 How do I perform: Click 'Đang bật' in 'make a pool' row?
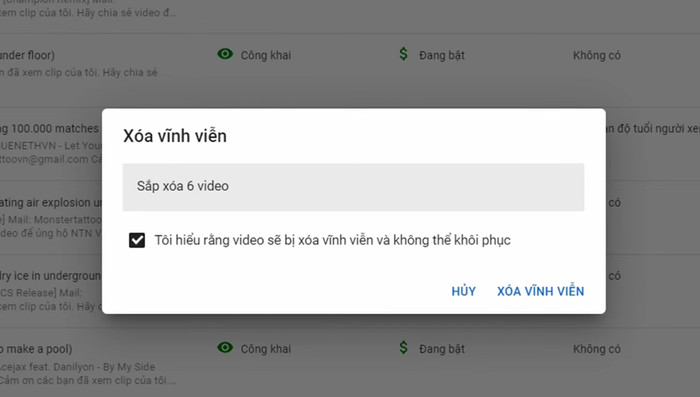click(442, 349)
